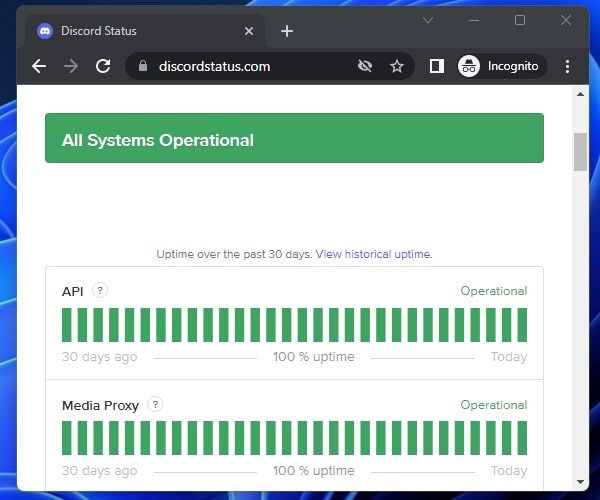Image resolution: width=600 pixels, height=500 pixels.
Task: Click the first Media Proxy uptime bar
Action: (x=67, y=438)
